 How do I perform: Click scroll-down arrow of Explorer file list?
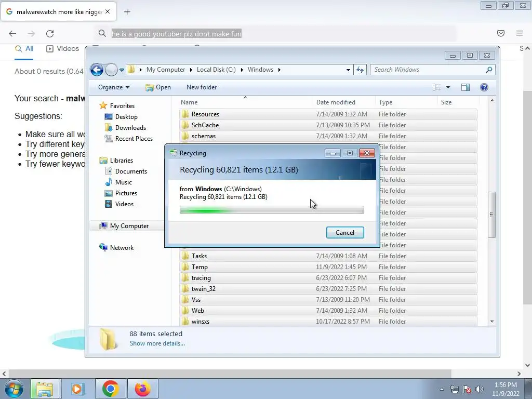[x=492, y=321]
